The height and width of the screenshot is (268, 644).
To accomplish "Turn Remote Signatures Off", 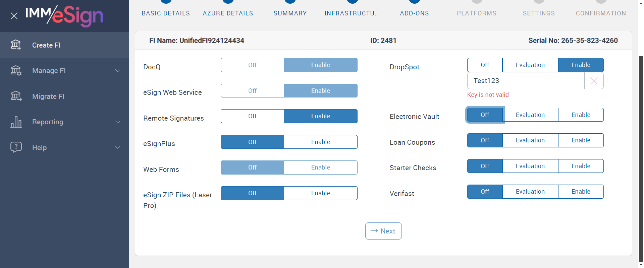I will pyautogui.click(x=252, y=116).
